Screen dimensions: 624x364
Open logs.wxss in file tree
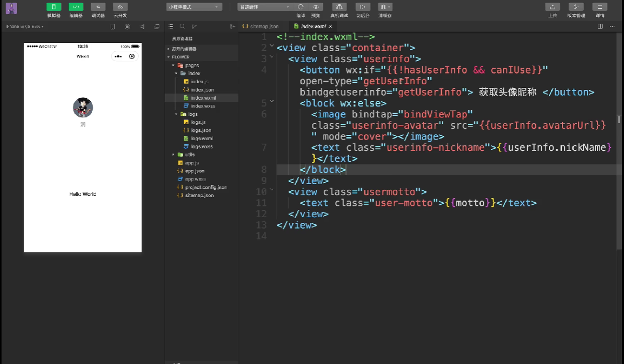point(201,146)
